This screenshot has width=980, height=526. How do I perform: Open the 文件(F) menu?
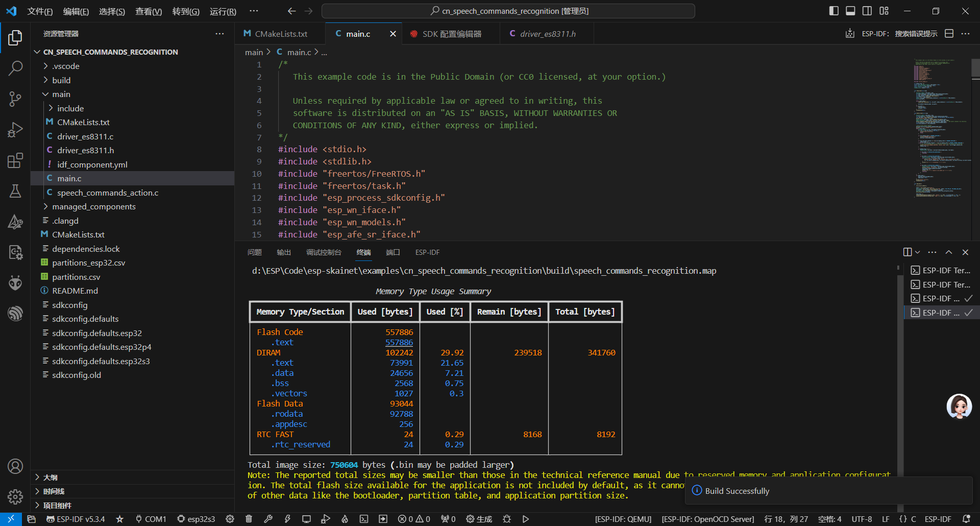click(40, 11)
